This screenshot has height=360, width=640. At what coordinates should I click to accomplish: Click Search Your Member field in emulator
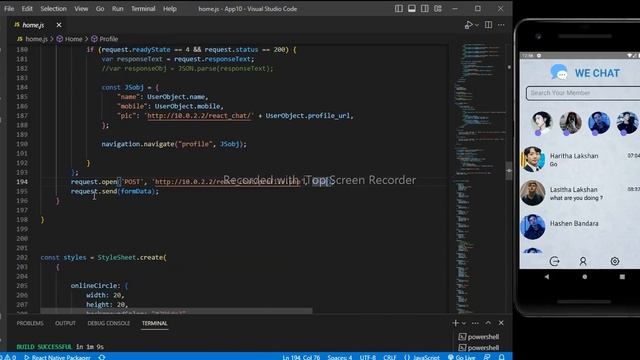click(583, 93)
